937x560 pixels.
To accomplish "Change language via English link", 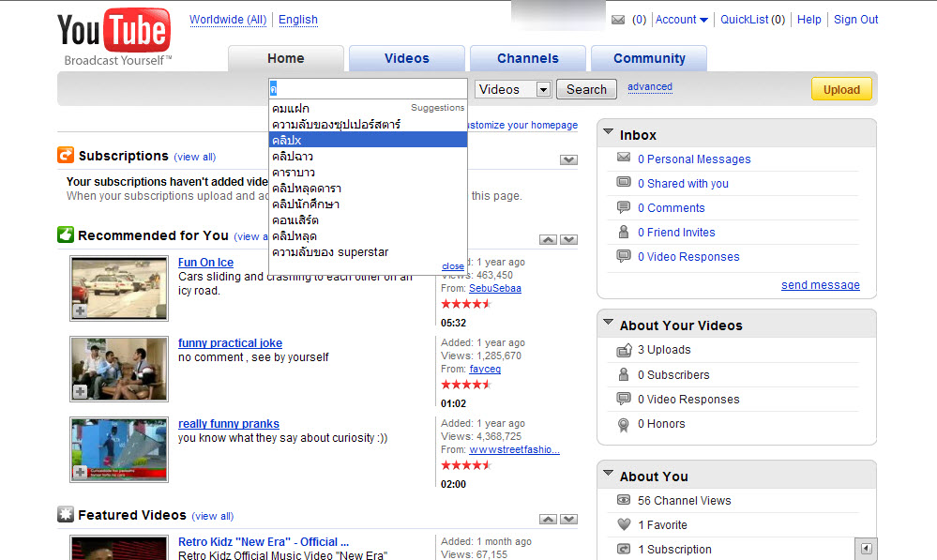I will click(298, 20).
